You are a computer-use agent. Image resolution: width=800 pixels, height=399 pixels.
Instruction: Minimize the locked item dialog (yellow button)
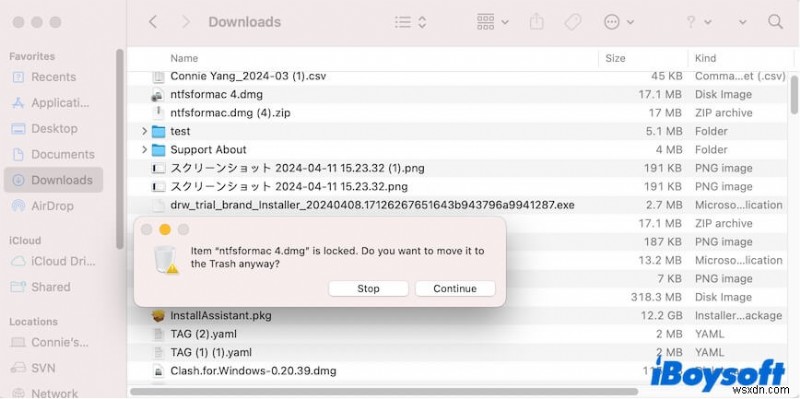[x=165, y=230]
